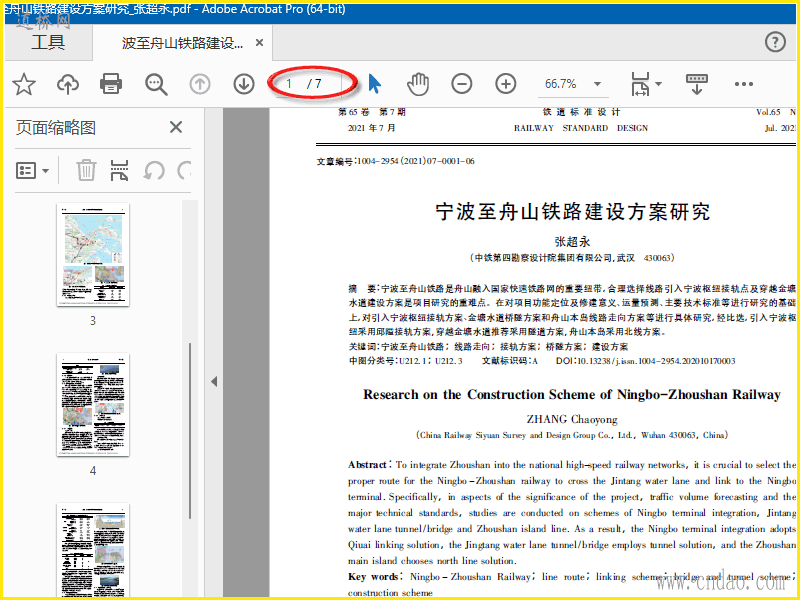Print the document with printer icon
Image resolution: width=800 pixels, height=600 pixels.
pos(111,84)
